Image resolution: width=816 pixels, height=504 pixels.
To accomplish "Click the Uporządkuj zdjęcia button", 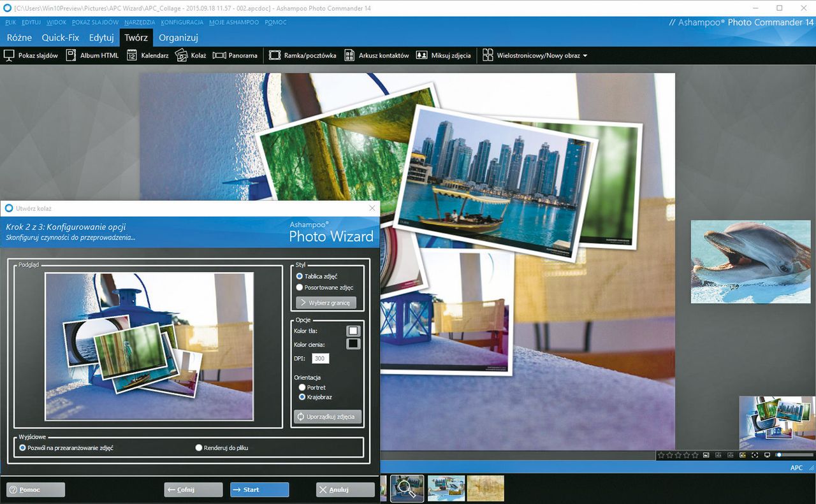I will click(x=328, y=417).
